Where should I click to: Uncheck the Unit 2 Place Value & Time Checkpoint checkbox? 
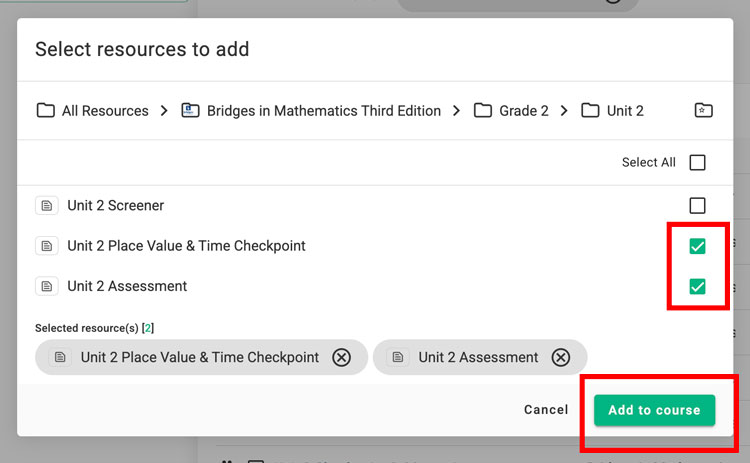click(697, 246)
